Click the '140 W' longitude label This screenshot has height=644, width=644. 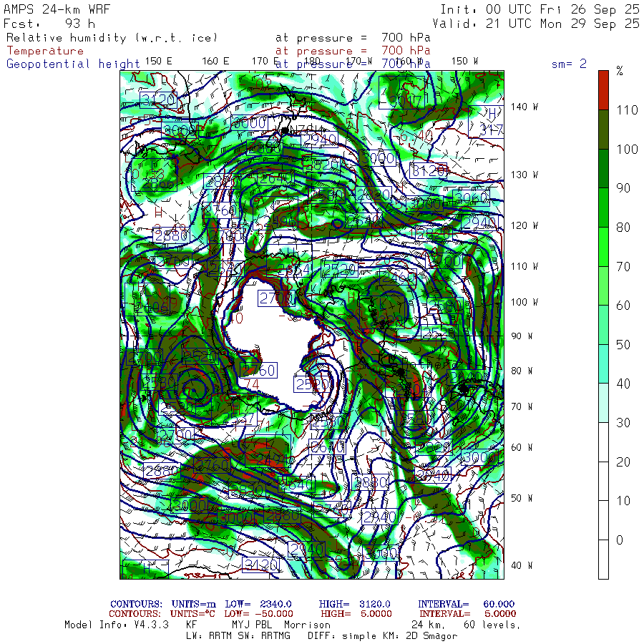pos(524,107)
